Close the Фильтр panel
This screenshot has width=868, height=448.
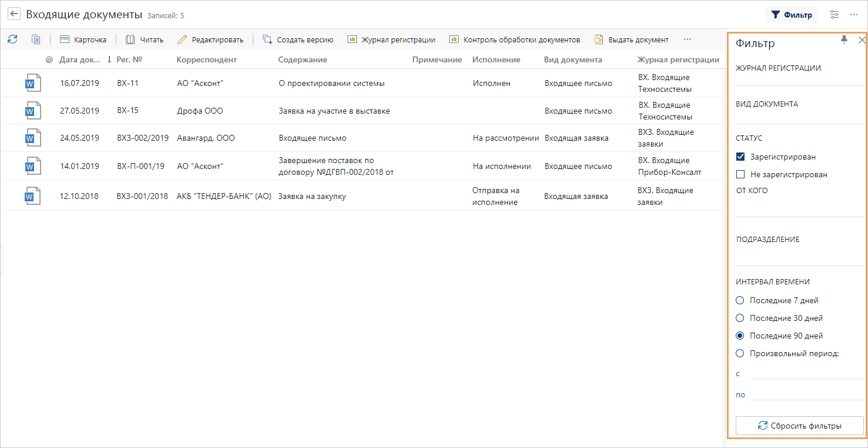tap(862, 40)
